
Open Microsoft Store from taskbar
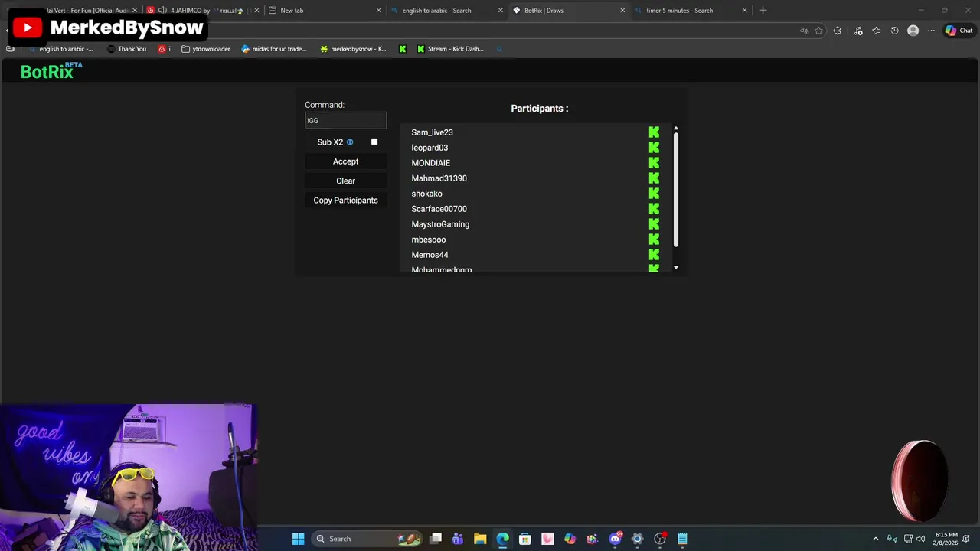tap(525, 539)
